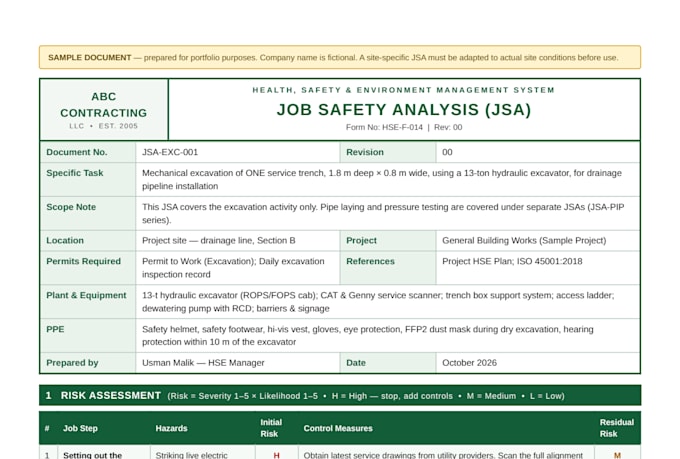Select the ABC CONTRACTING company name
The height and width of the screenshot is (459, 680).
click(104, 105)
